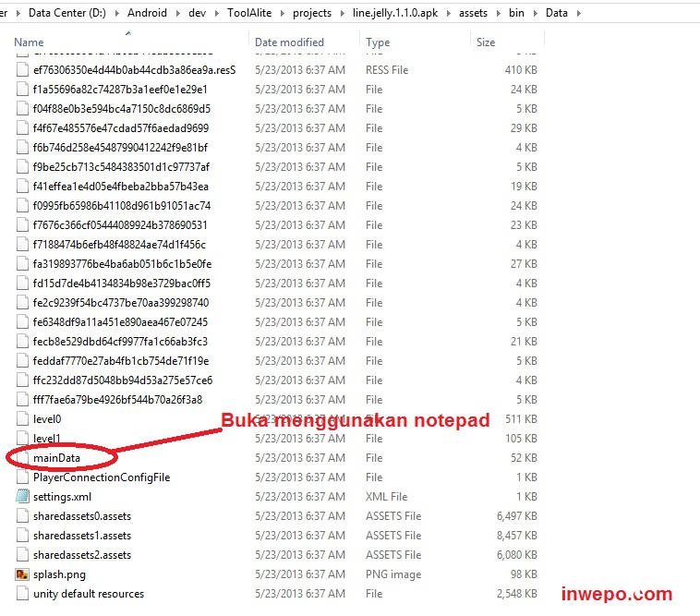Expand the breadcrumb arrow after Android

tap(177, 13)
